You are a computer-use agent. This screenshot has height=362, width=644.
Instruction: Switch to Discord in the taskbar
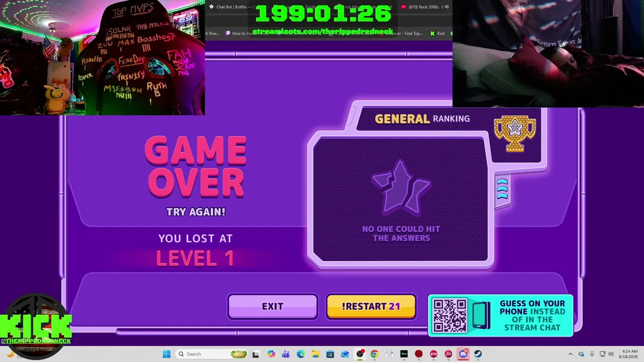click(463, 354)
